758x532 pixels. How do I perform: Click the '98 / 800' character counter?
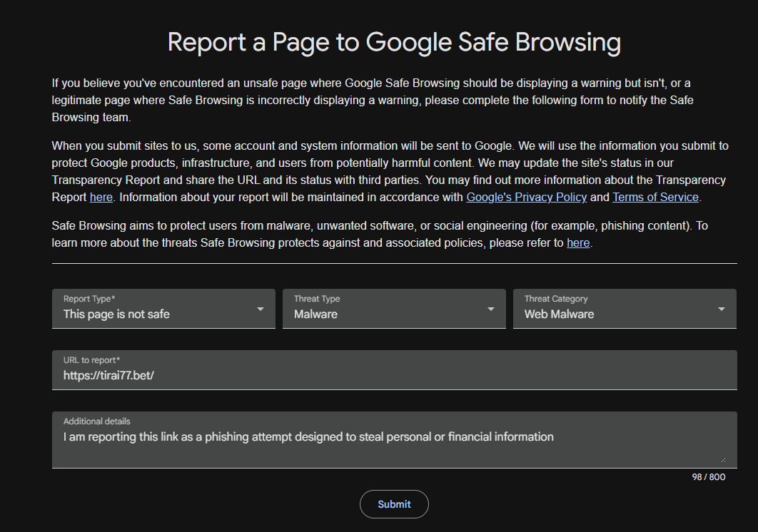point(709,477)
